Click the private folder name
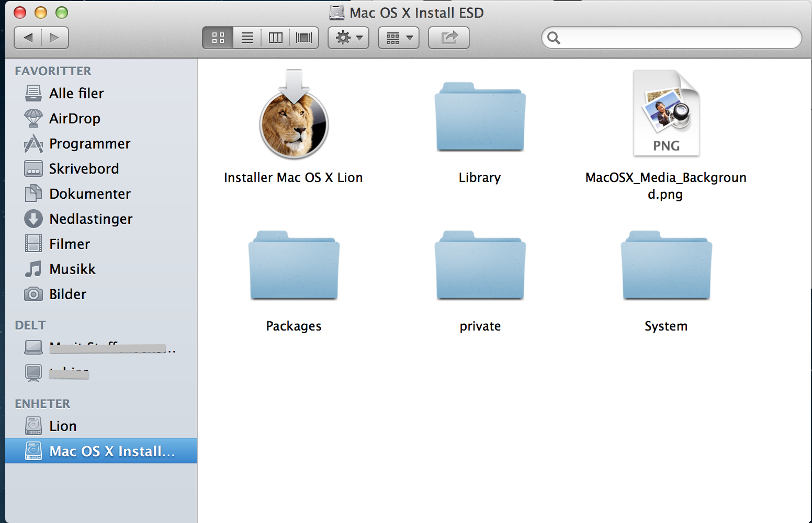 click(x=480, y=326)
